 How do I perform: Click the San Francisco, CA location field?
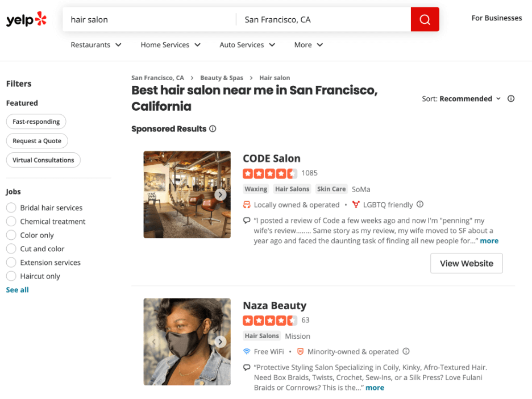[324, 20]
